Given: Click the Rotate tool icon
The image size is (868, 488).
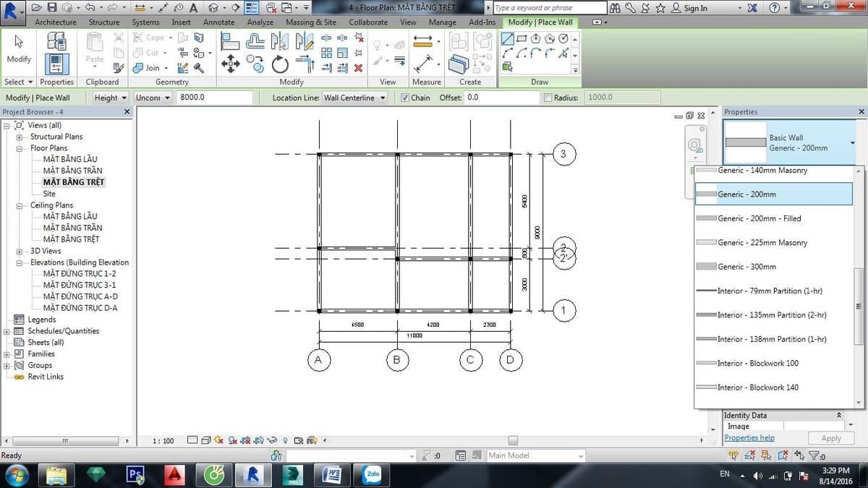Looking at the screenshot, I should tap(280, 65).
